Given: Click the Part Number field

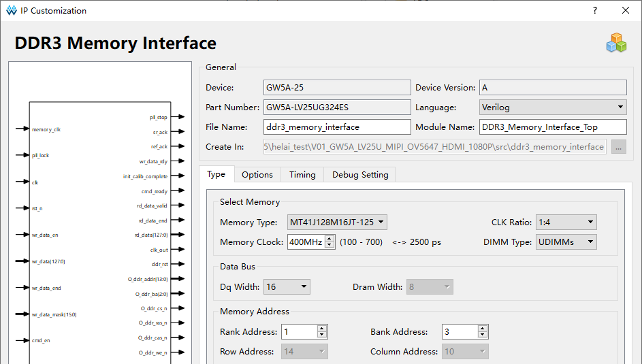Looking at the screenshot, I should [337, 107].
